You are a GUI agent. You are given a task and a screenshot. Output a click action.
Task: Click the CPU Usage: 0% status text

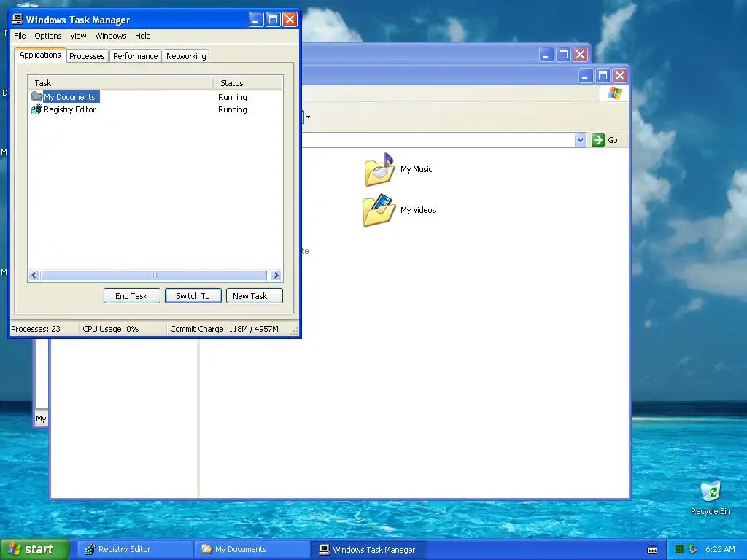click(111, 329)
